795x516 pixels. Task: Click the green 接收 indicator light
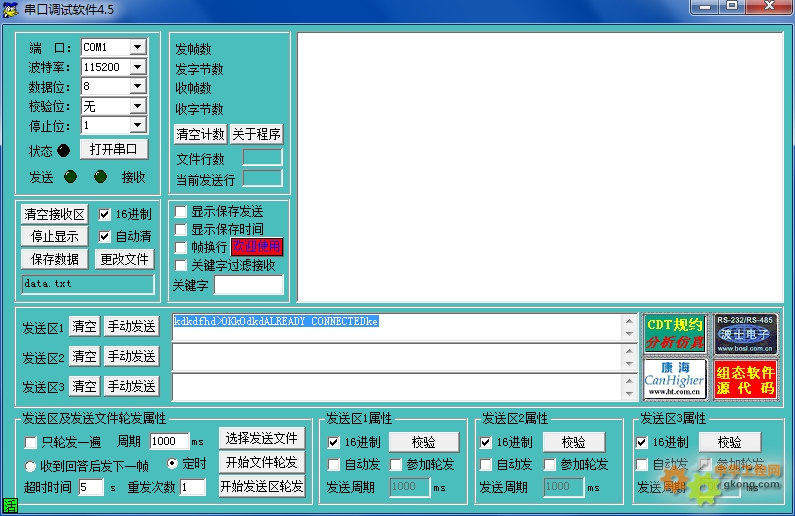click(x=100, y=176)
